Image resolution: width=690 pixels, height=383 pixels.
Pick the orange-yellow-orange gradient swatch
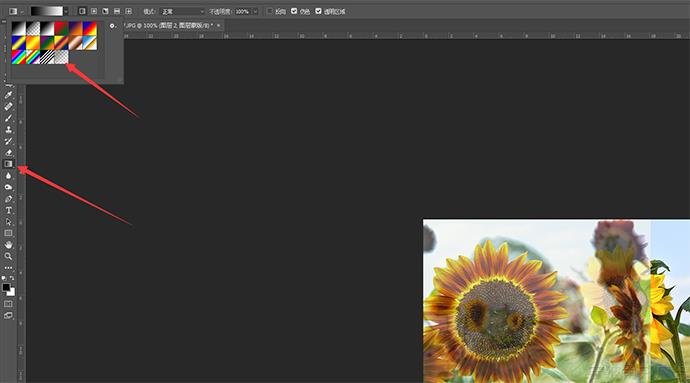33,43
